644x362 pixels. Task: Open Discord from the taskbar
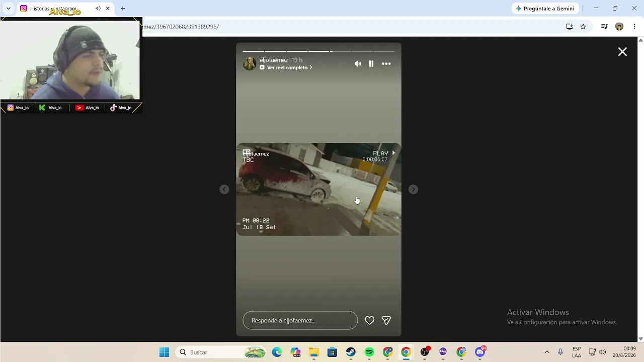click(x=480, y=352)
